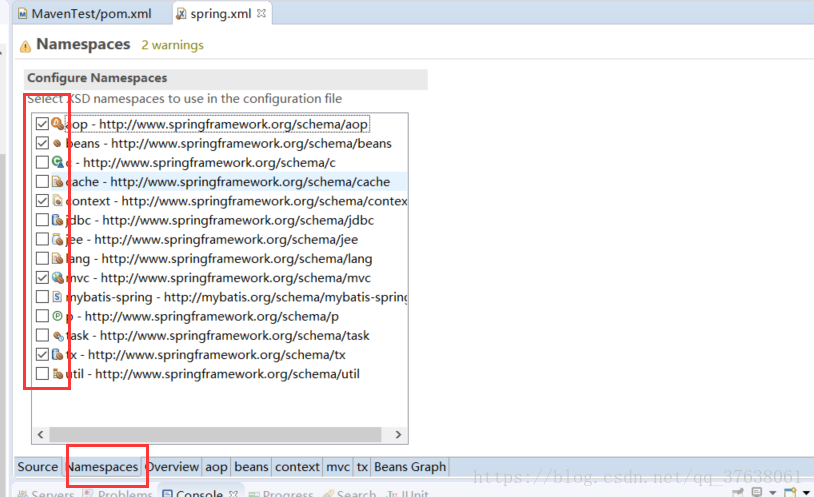Click the c namespace icon
Viewport: 814px width, 497px height.
click(58, 162)
